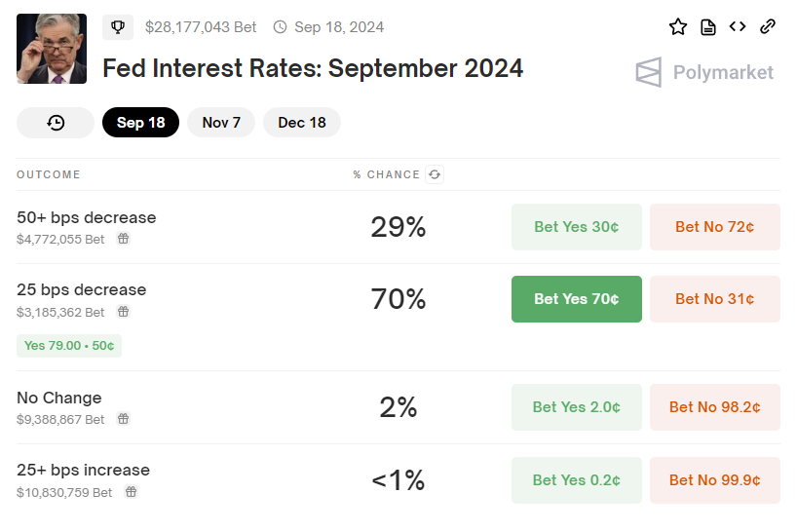The image size is (797, 532).
Task: Click gift icon under 25+ bps increase
Action: (131, 492)
